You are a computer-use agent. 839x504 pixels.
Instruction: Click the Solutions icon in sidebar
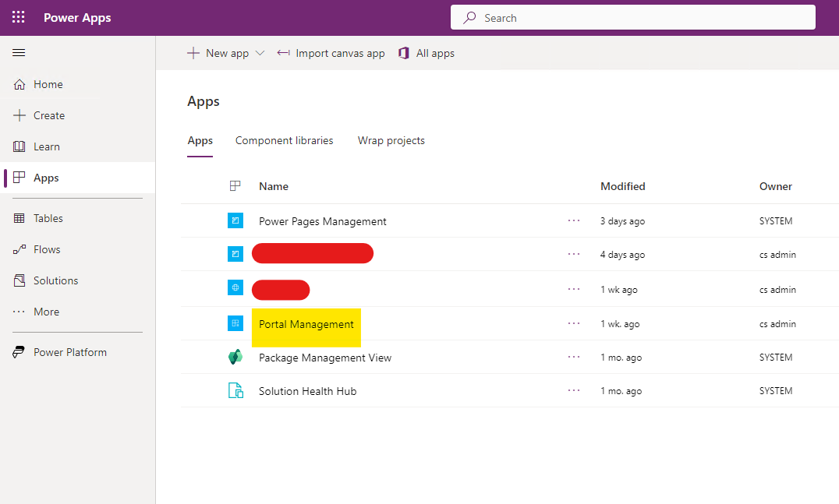coord(19,280)
